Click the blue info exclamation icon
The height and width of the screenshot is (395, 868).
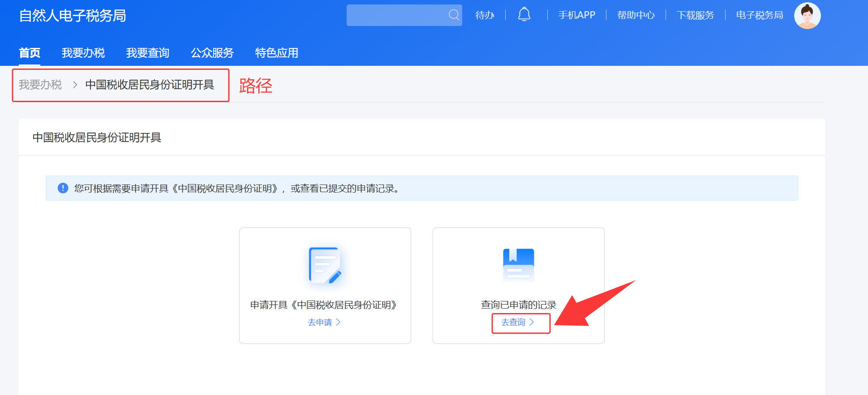pyautogui.click(x=63, y=188)
